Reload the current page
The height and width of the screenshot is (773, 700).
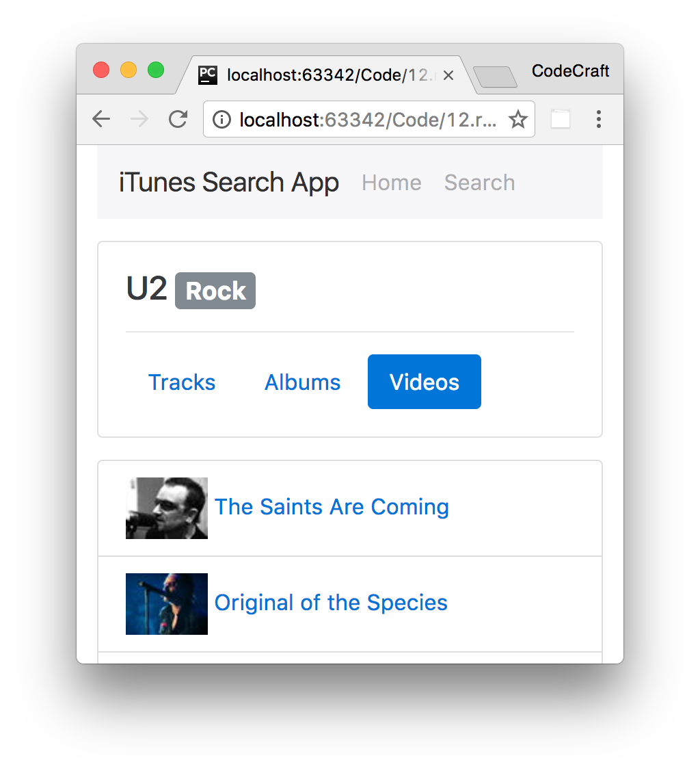click(178, 119)
